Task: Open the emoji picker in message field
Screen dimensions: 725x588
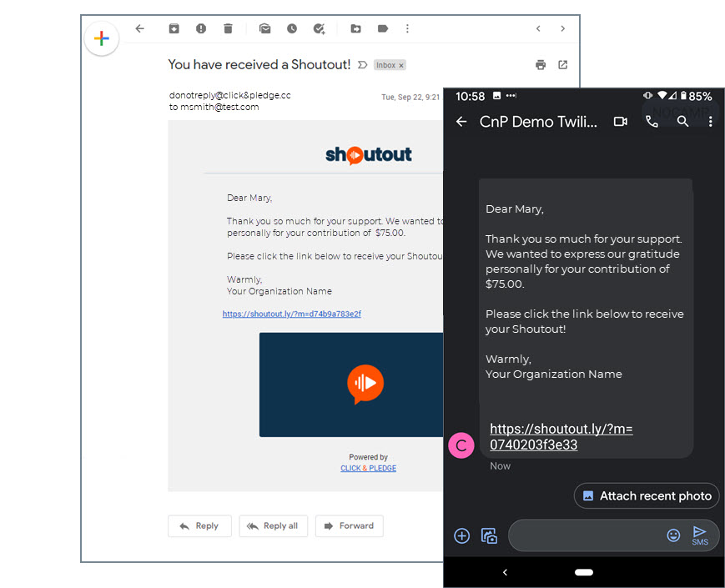Action: tap(673, 535)
